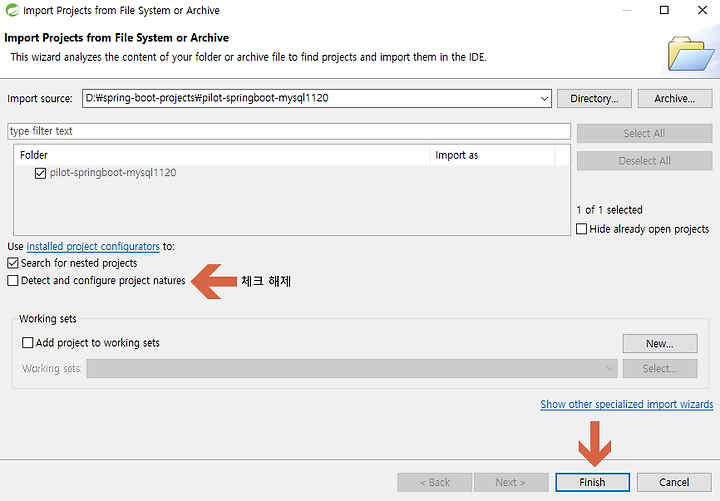Close the import dialog window

tap(702, 10)
